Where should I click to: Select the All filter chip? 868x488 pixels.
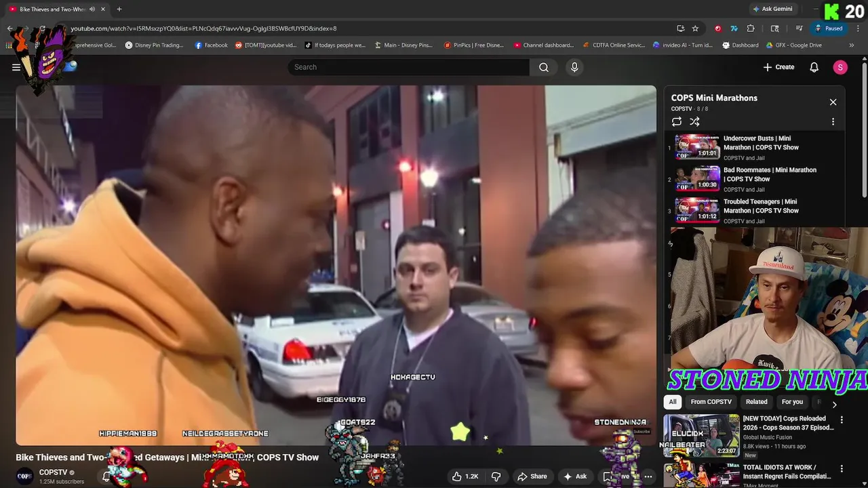(x=673, y=402)
